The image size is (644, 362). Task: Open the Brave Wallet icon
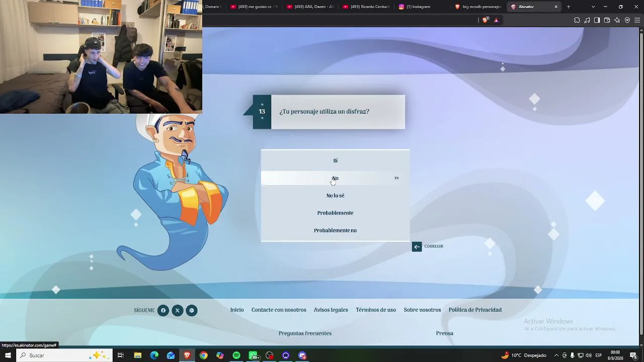coord(607,20)
